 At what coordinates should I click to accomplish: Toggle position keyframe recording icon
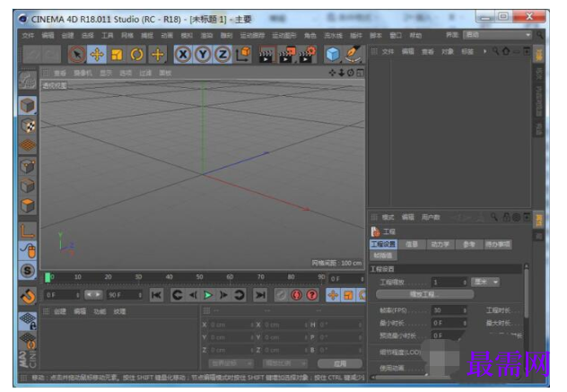pyautogui.click(x=333, y=295)
